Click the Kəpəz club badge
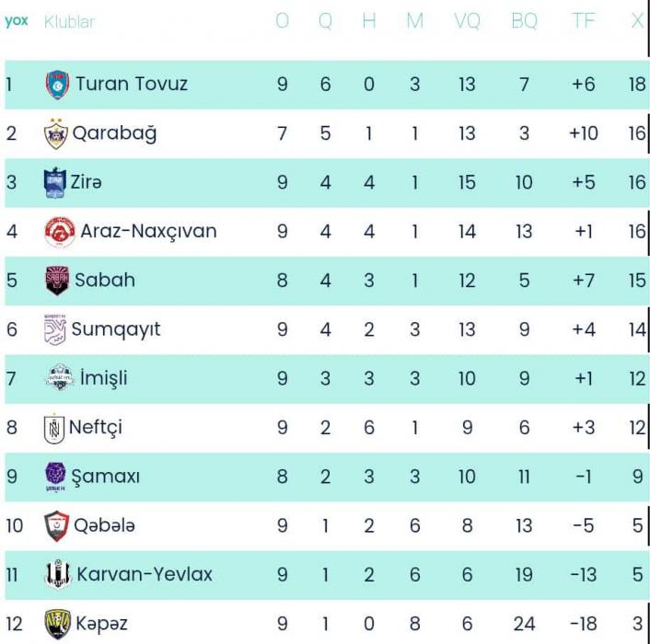Image resolution: width=650 pixels, height=644 pixels. (57, 624)
